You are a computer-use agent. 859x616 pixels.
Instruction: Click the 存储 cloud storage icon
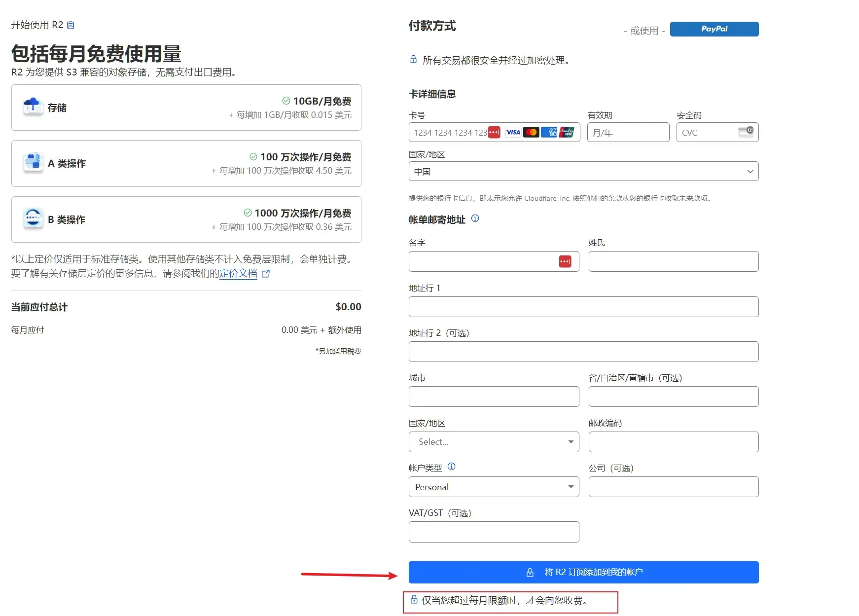click(x=33, y=106)
